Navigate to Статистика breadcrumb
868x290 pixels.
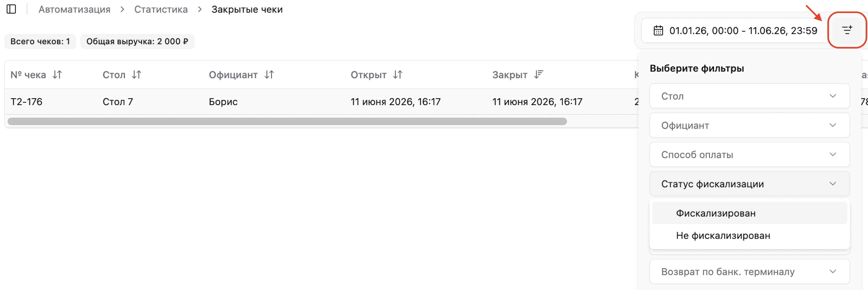coord(161,9)
